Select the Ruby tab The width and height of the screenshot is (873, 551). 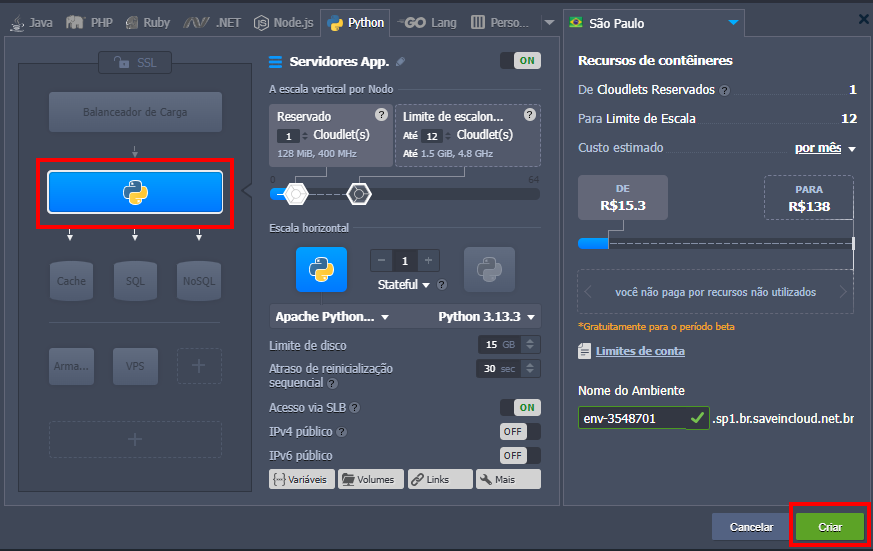[x=148, y=23]
